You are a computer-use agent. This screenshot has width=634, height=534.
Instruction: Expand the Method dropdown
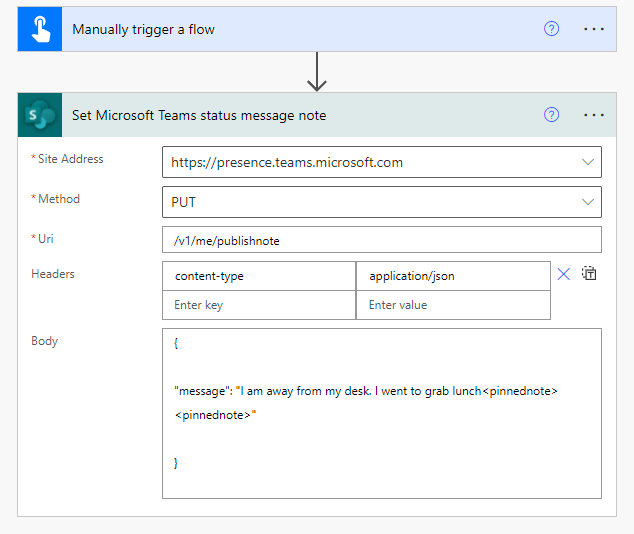tap(588, 202)
